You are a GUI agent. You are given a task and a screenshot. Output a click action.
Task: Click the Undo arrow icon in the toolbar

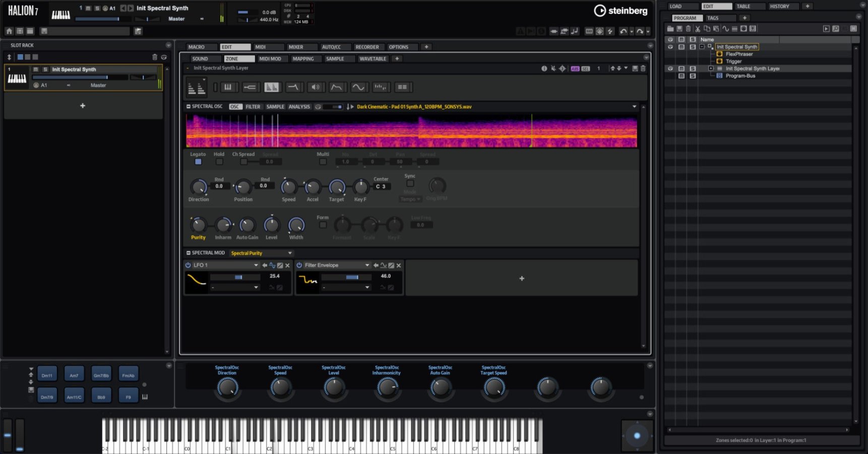[624, 31]
